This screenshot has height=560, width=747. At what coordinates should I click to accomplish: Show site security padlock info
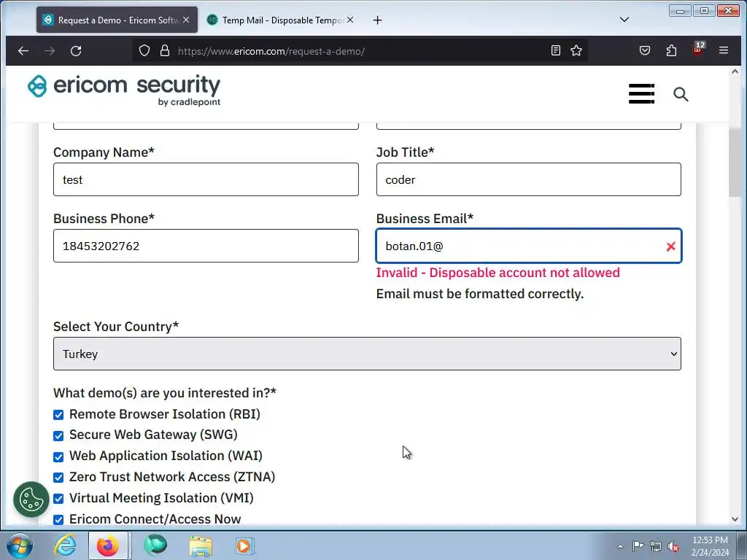point(165,50)
